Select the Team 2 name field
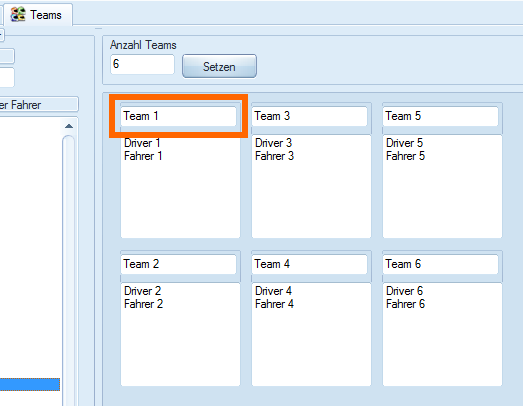523x406 pixels. tap(178, 264)
